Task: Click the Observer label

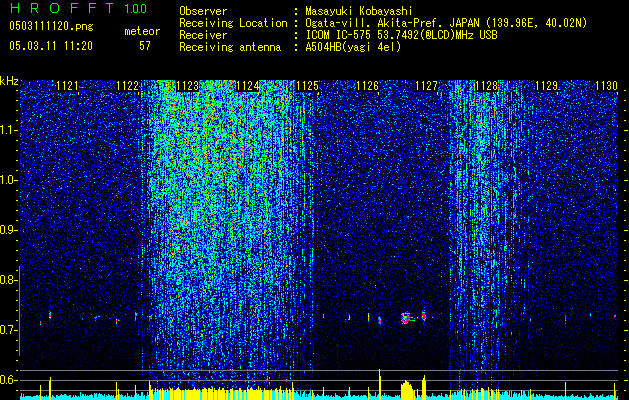Action: click(x=203, y=11)
